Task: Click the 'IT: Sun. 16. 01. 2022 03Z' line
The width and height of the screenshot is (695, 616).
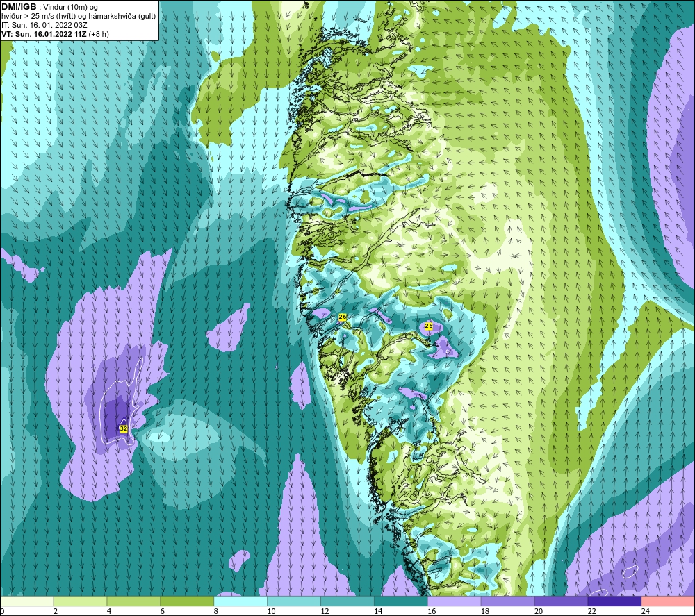Action: tap(44, 25)
